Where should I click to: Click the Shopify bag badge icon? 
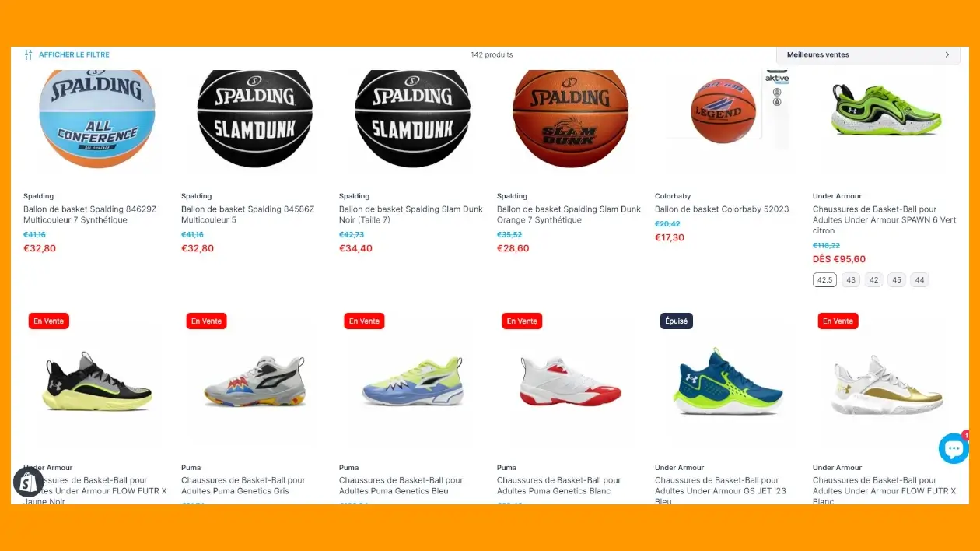pos(29,482)
